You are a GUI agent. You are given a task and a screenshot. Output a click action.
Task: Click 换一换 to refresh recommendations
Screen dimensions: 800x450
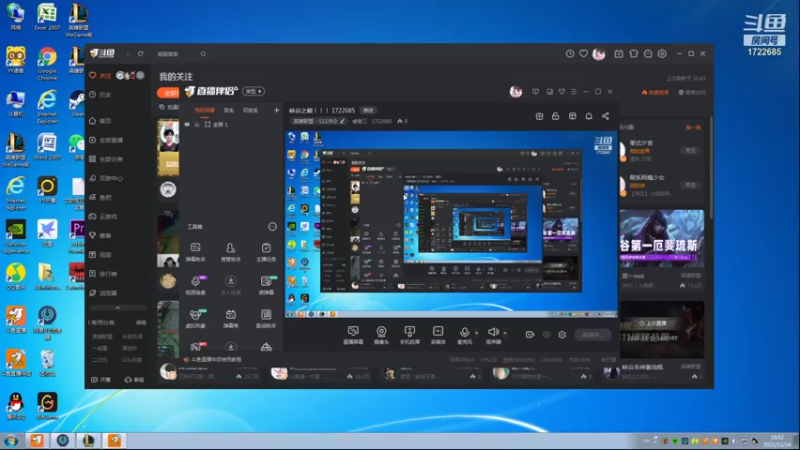pos(692,127)
